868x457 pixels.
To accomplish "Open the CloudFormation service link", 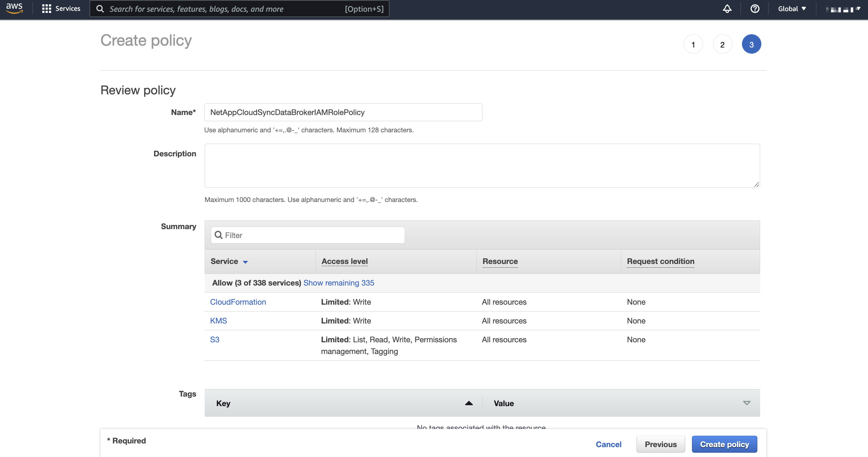I will 238,302.
